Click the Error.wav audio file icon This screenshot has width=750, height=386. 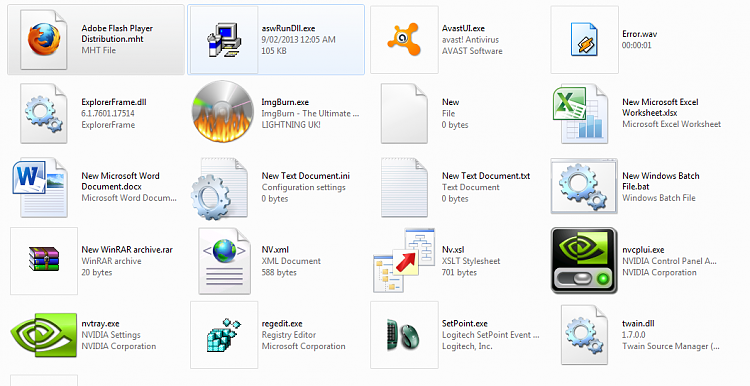pos(585,40)
